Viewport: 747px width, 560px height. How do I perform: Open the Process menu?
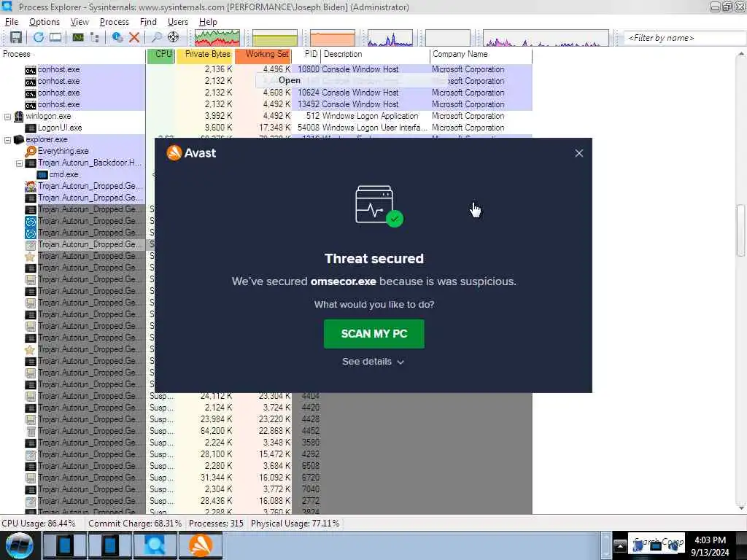click(114, 22)
